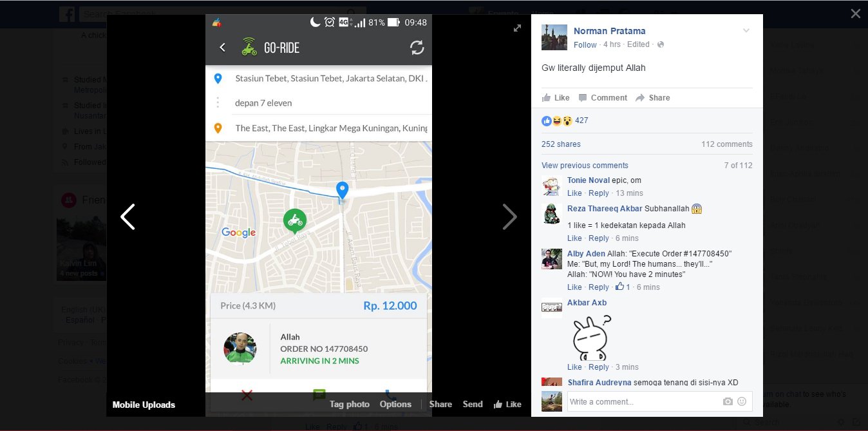Click Alby Aden's avatar thumbnail
868x431 pixels.
coord(552,260)
